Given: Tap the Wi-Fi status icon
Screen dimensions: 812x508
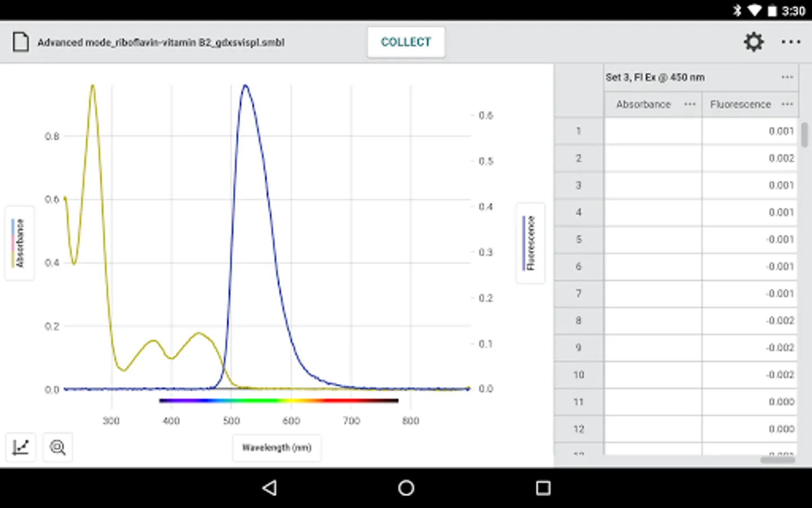Looking at the screenshot, I should (x=754, y=11).
